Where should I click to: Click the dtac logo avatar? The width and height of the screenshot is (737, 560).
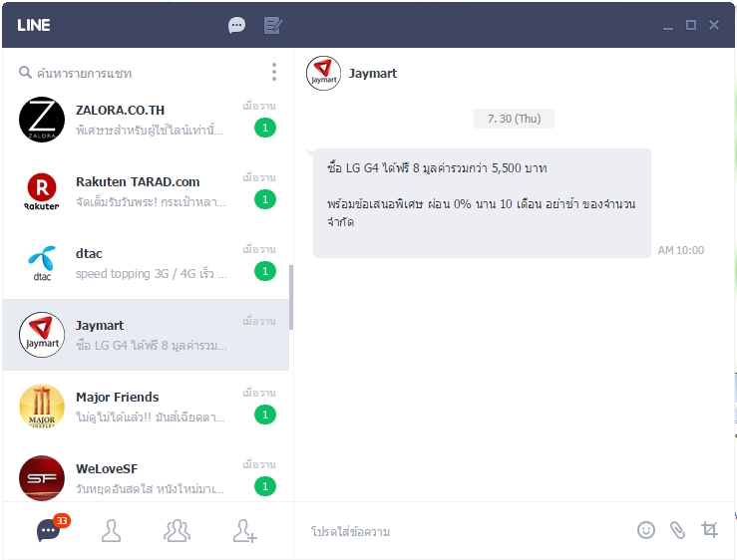coord(42,263)
